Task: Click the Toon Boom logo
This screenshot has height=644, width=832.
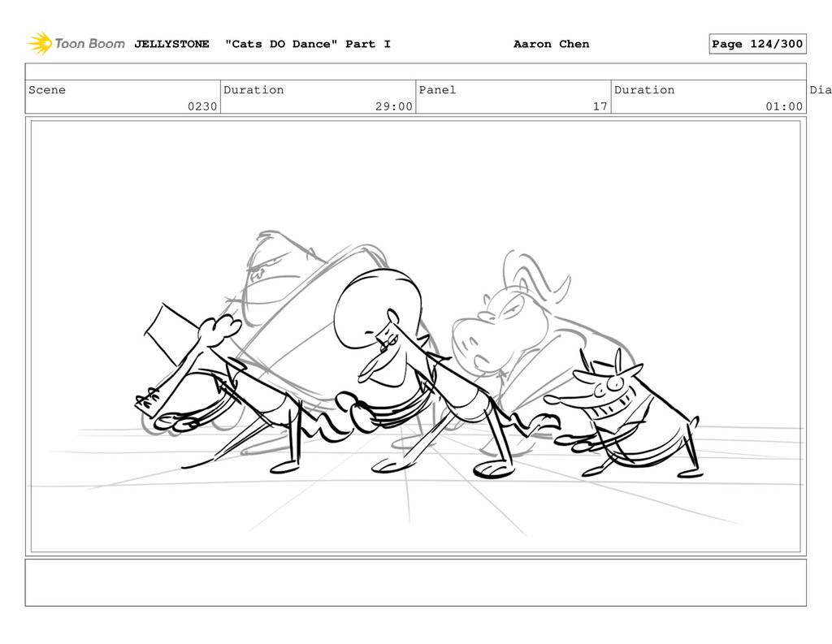Action: click(x=76, y=44)
